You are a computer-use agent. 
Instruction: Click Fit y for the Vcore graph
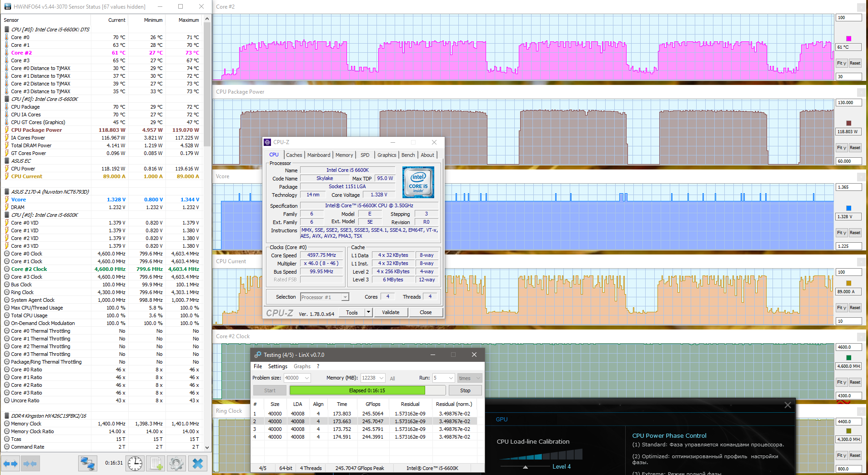pos(842,233)
